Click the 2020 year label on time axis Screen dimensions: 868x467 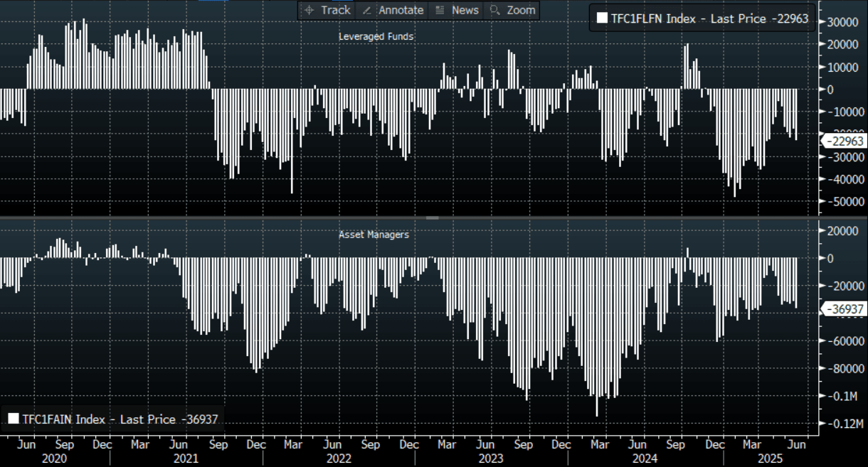click(55, 459)
